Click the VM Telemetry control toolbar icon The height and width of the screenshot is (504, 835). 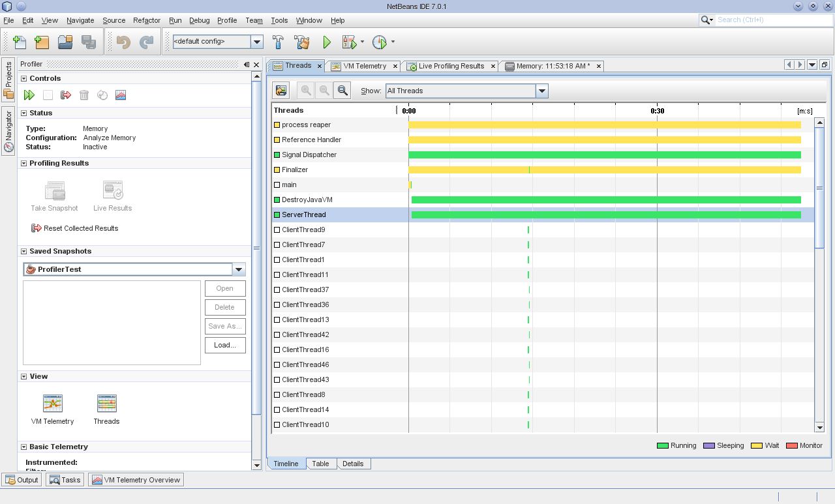coord(121,95)
